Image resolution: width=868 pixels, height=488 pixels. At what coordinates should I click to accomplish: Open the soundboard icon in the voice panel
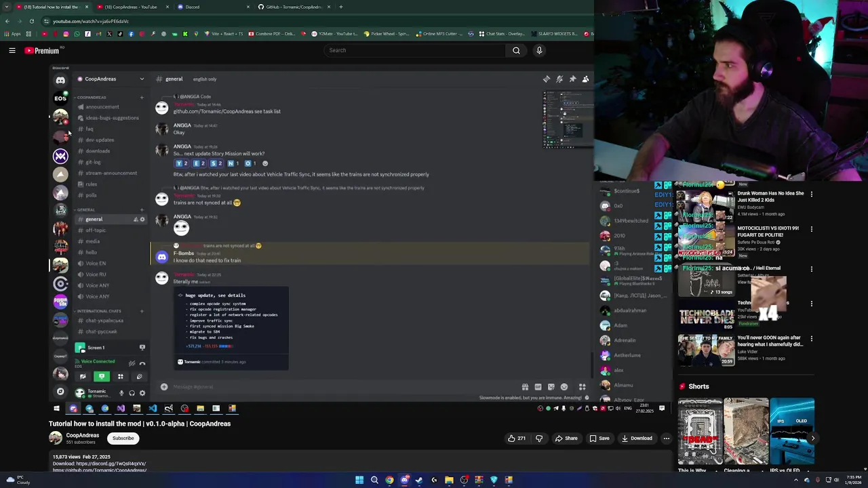(x=139, y=376)
